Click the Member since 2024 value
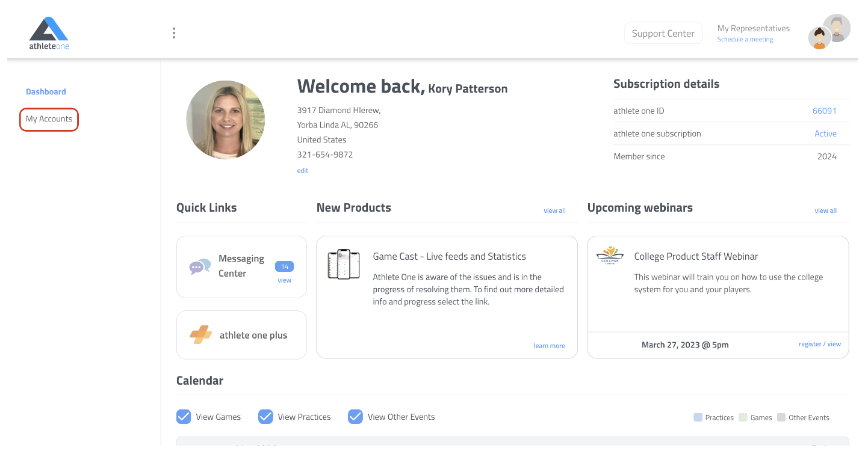This screenshot has width=868, height=451. click(827, 156)
